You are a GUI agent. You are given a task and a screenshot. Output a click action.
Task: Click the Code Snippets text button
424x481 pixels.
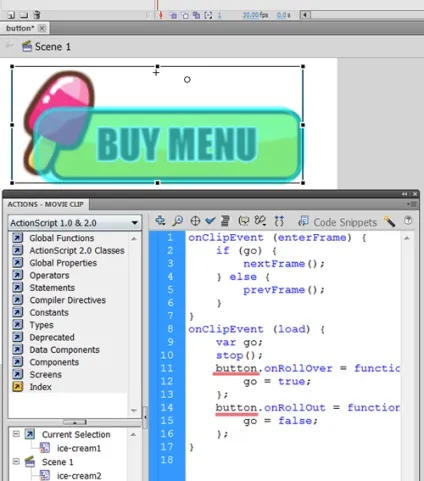coord(345,222)
